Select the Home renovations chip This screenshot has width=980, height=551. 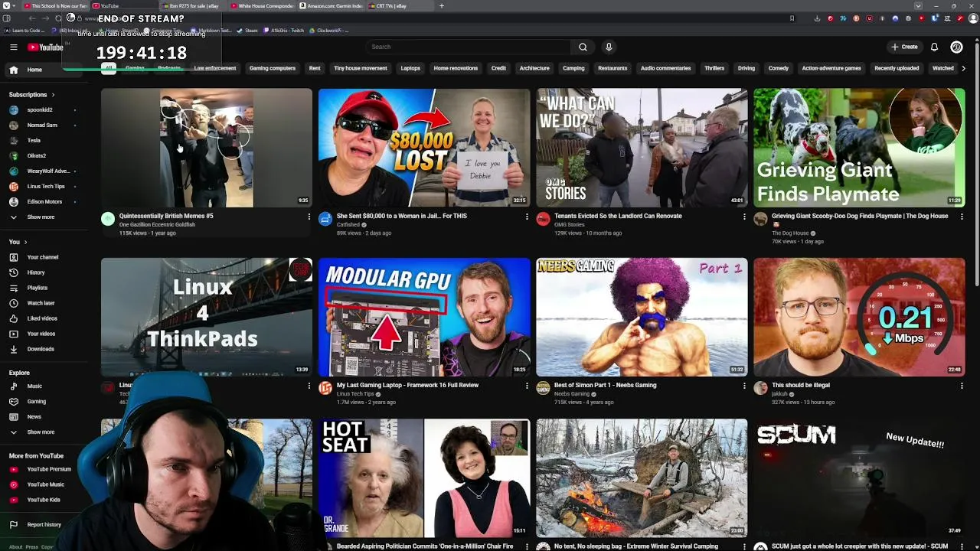456,68
